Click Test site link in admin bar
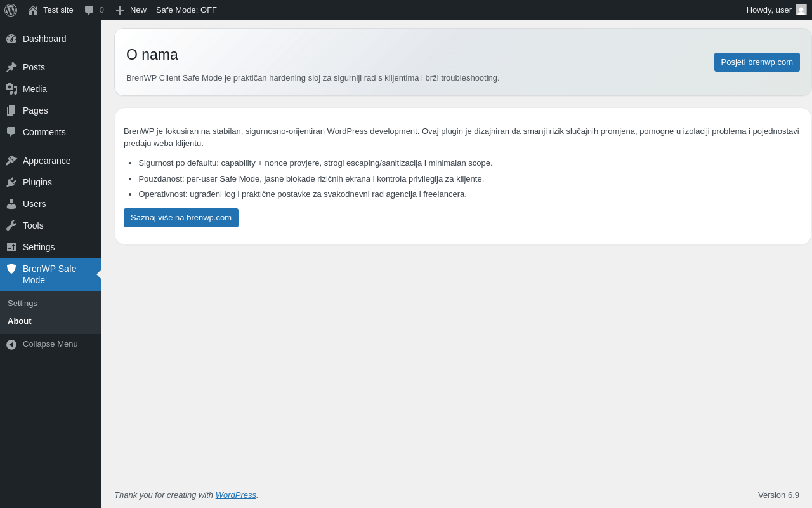This screenshot has height=508, width=812. pos(58,10)
